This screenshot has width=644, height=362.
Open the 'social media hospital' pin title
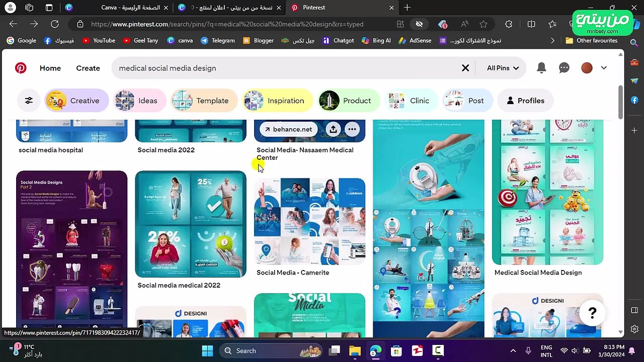click(51, 150)
